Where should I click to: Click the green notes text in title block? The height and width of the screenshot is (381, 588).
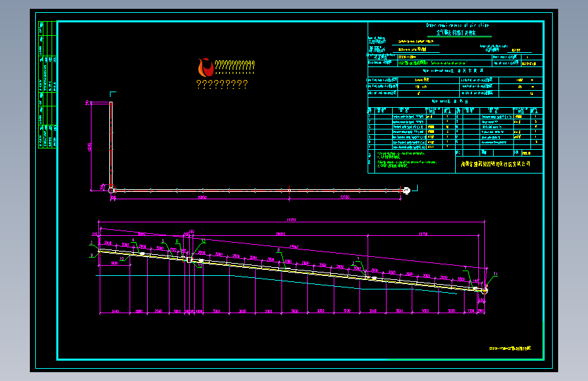[x=407, y=159]
